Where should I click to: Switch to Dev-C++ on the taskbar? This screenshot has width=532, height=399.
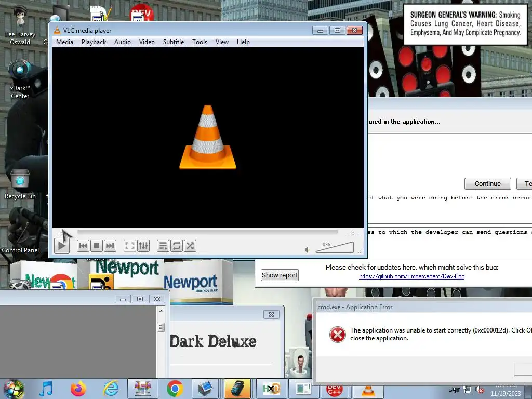334,391
